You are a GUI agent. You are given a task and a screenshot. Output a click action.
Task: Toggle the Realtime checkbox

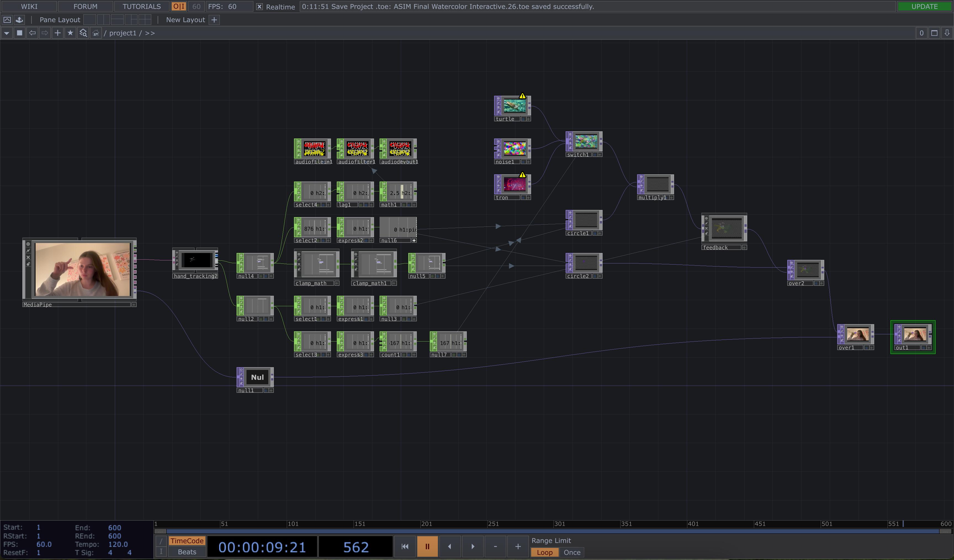(x=259, y=7)
